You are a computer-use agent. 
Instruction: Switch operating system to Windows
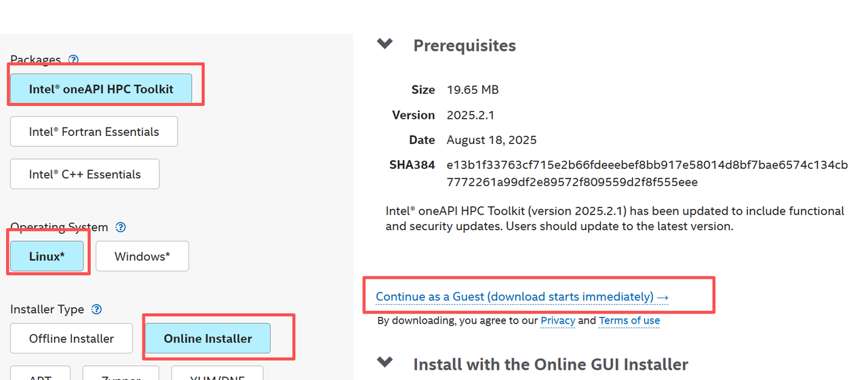(142, 256)
